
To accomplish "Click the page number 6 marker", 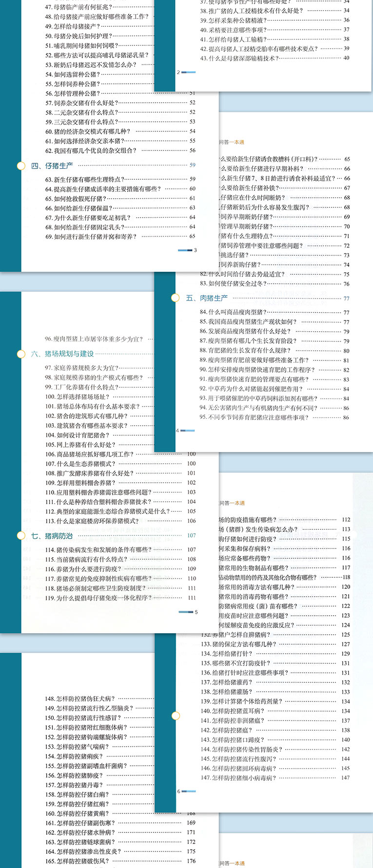I will [x=178, y=792].
